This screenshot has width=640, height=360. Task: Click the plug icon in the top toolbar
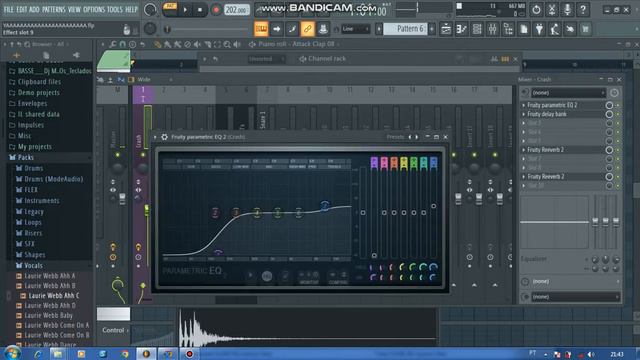[x=539, y=29]
